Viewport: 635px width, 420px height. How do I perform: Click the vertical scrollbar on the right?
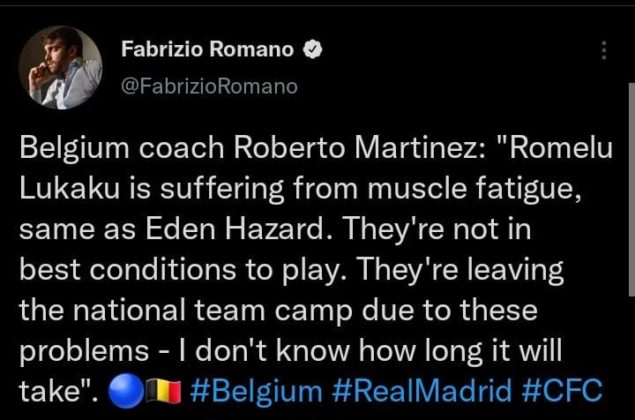(x=631, y=190)
